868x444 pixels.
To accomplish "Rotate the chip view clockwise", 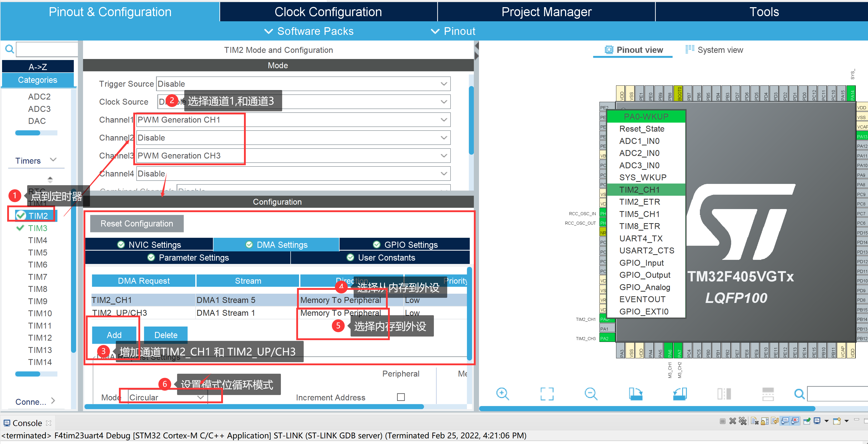I will tap(635, 394).
